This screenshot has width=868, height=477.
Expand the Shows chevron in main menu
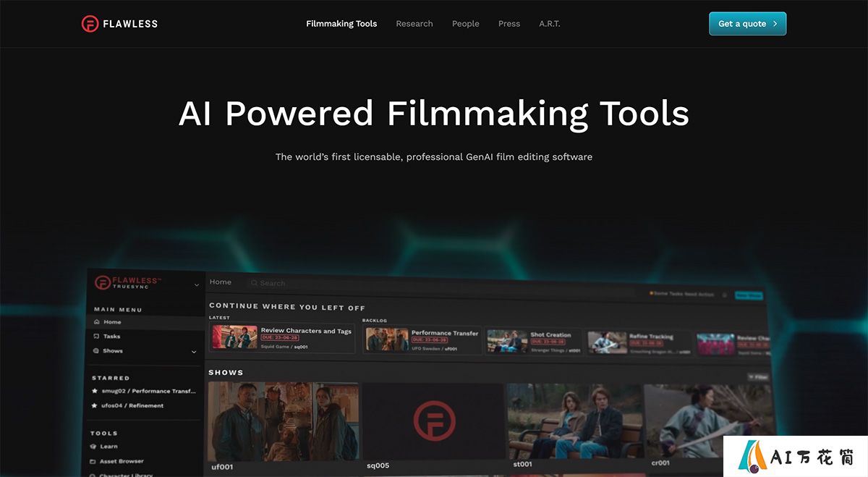pos(194,352)
